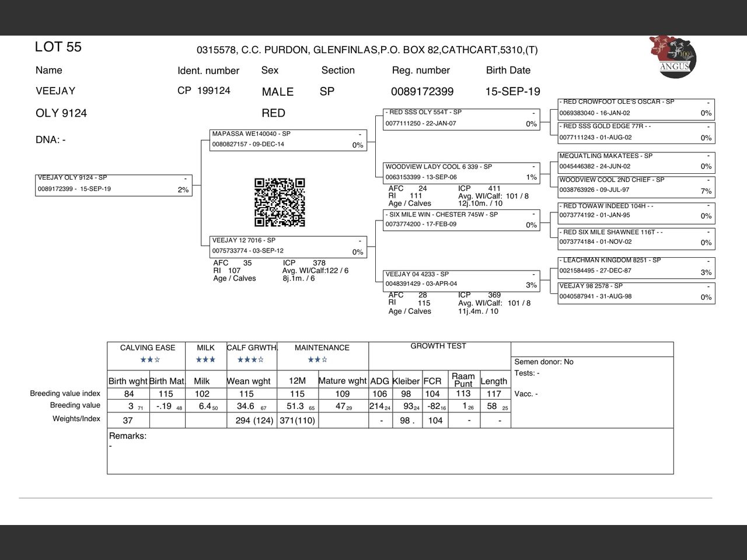
Task: Click the Semen donor: No field
Action: tap(544, 362)
